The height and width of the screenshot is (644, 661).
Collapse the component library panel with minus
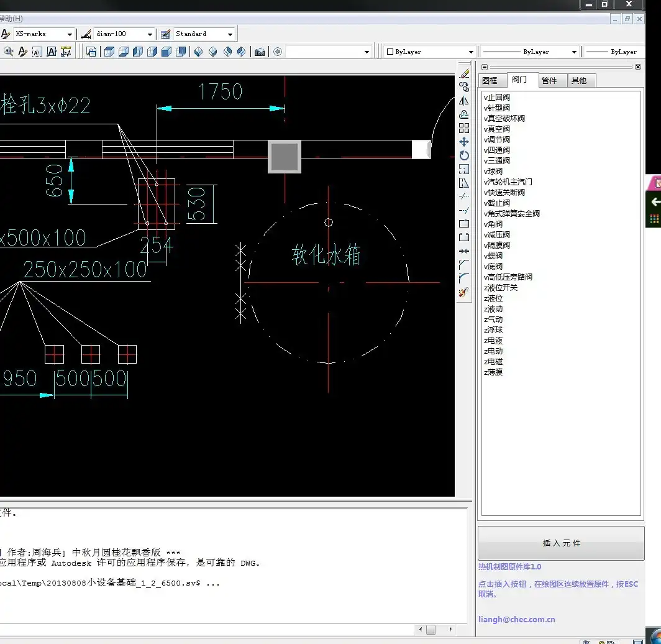485,67
